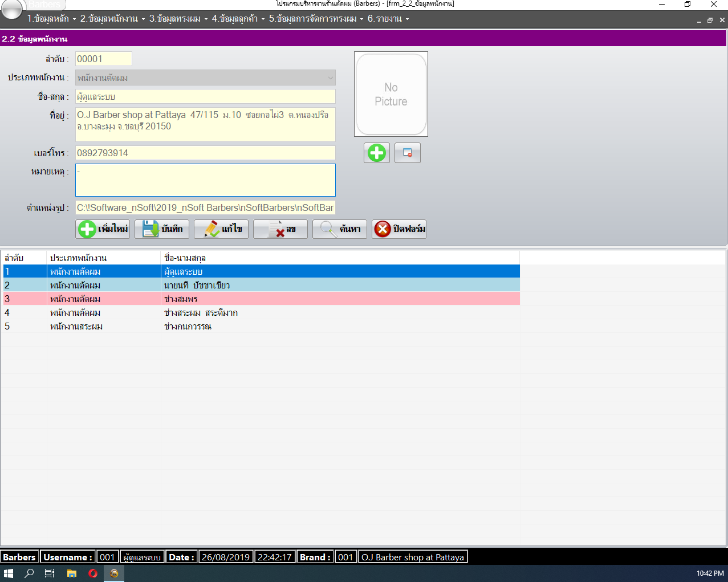Image resolution: width=728 pixels, height=582 pixels.
Task: Expand the 4.ข้อมูลลูกค้า menu
Action: point(238,19)
